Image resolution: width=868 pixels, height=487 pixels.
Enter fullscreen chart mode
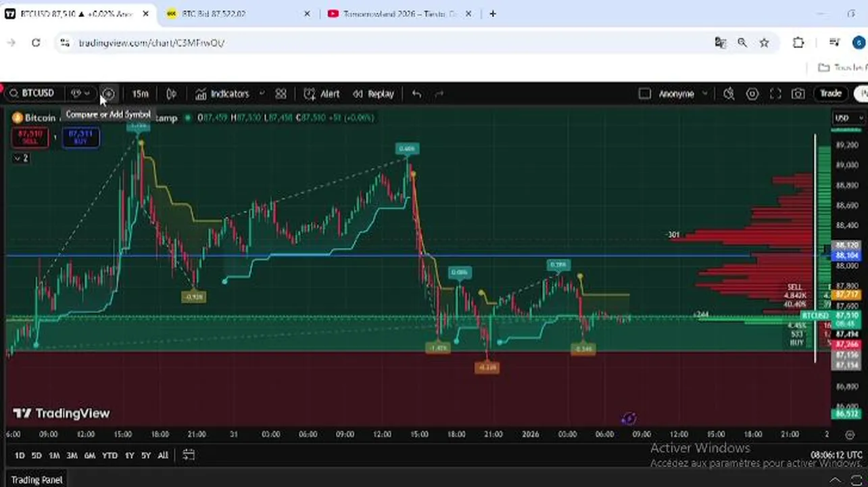click(775, 94)
